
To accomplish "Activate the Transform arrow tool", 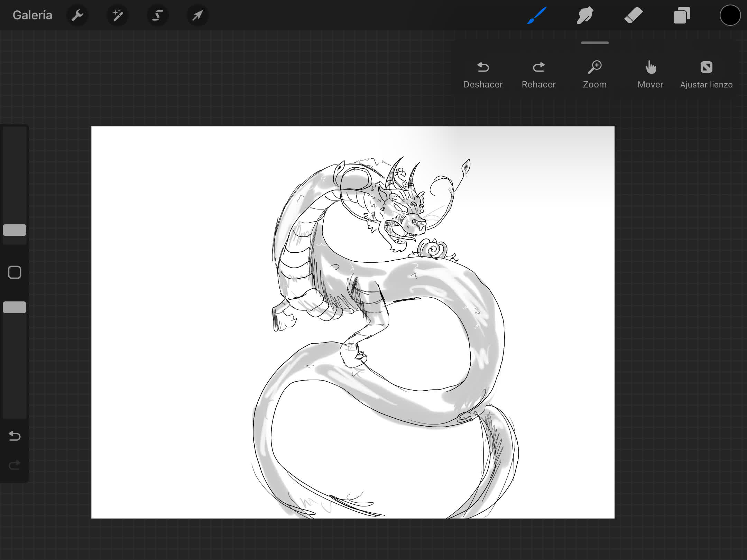I will pyautogui.click(x=197, y=15).
